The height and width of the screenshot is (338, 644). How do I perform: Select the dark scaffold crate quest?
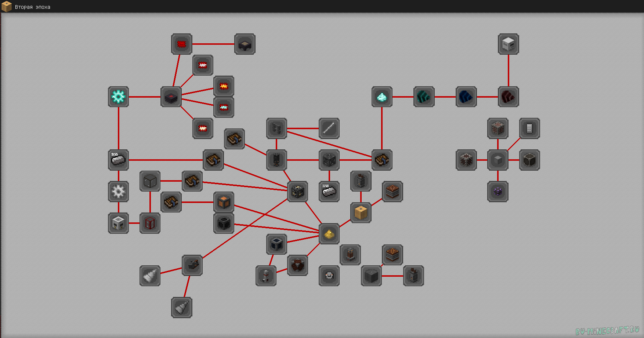pyautogui.click(x=329, y=160)
